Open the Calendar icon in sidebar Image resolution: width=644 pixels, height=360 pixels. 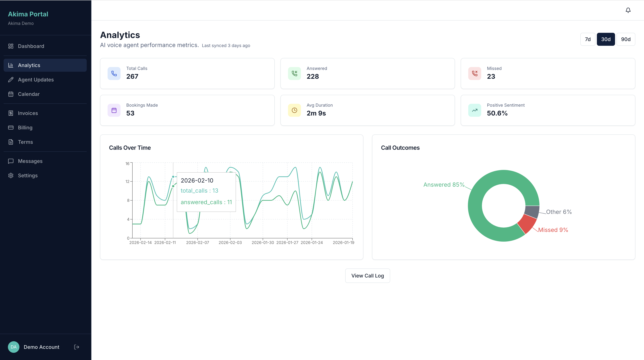pyautogui.click(x=11, y=94)
